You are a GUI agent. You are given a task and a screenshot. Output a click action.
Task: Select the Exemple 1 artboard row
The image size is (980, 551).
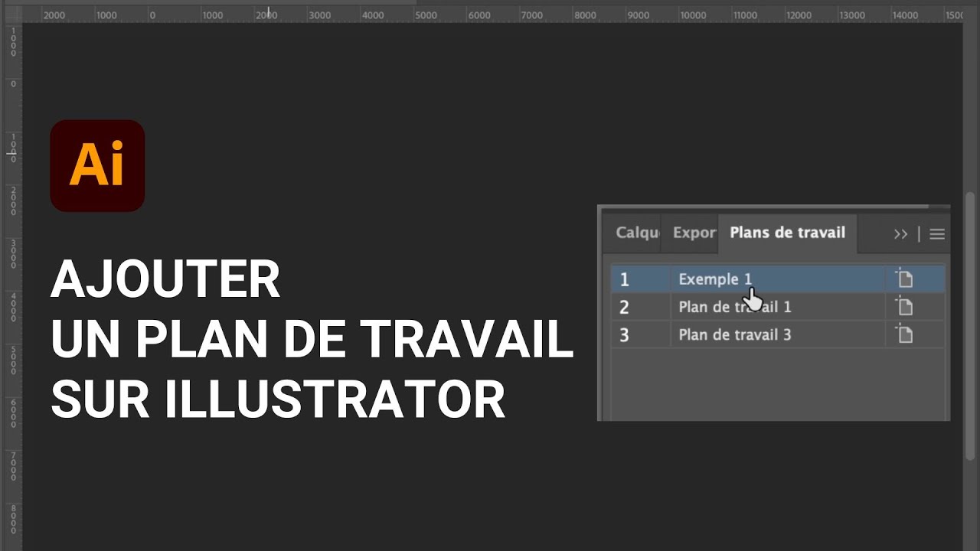click(x=778, y=279)
